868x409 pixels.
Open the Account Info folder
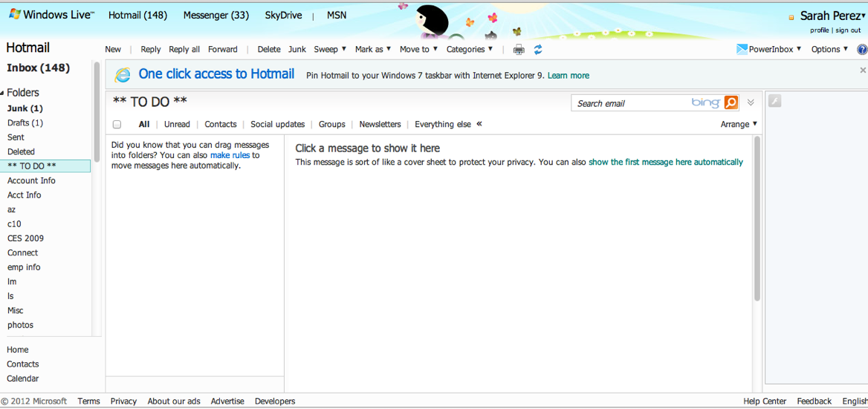(x=31, y=180)
